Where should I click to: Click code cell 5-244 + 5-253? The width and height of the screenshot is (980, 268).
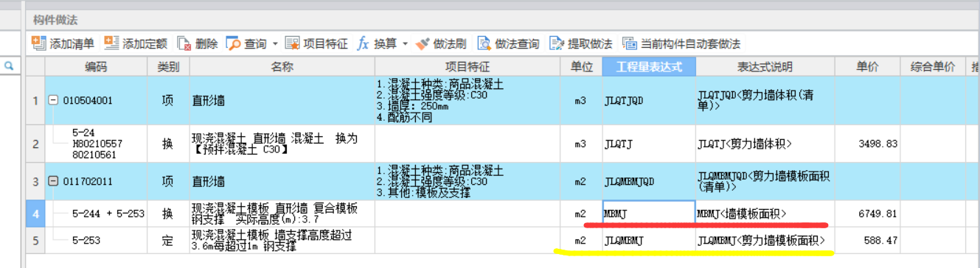pos(96,214)
